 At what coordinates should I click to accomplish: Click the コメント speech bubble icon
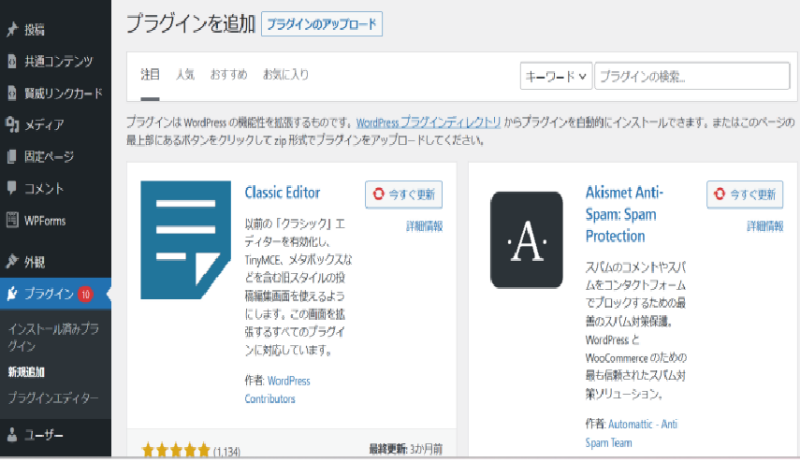12,188
